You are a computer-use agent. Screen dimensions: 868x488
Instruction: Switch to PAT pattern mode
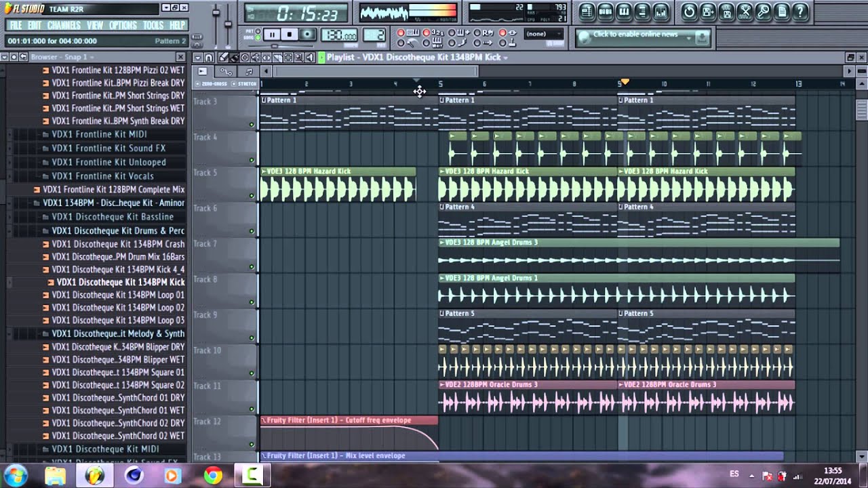pyautogui.click(x=258, y=31)
